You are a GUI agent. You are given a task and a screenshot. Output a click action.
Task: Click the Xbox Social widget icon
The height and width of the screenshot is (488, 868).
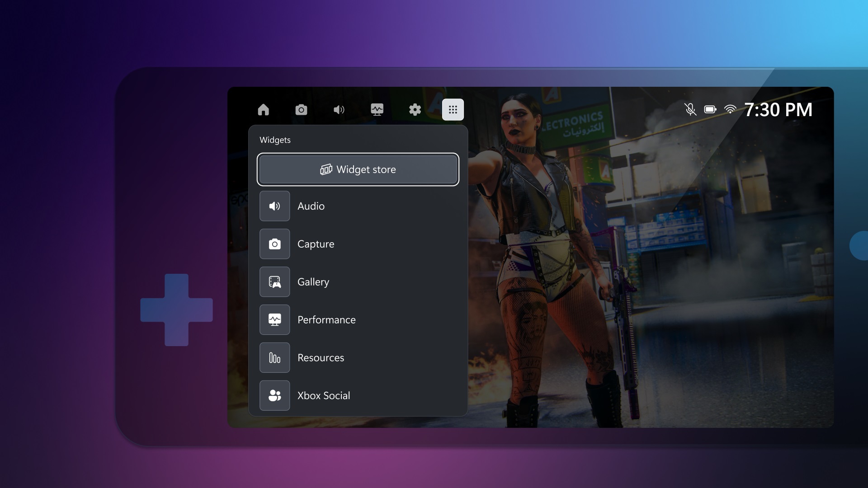click(x=274, y=395)
